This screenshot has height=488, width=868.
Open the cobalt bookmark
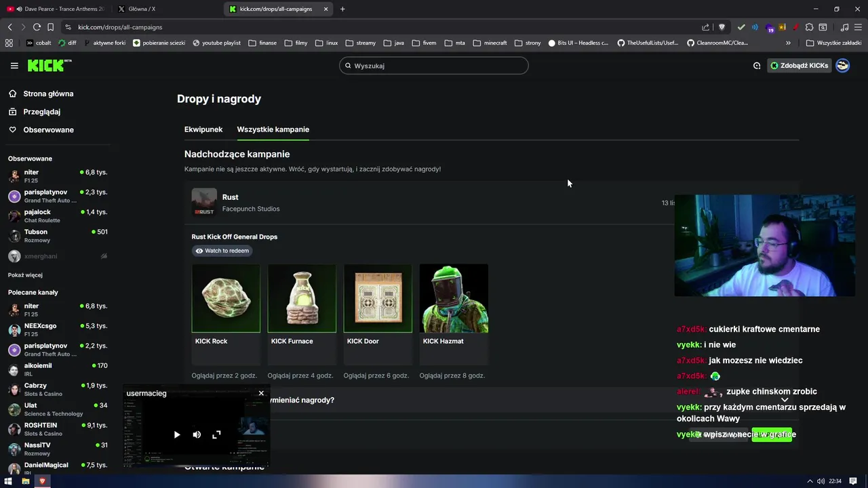(x=39, y=43)
